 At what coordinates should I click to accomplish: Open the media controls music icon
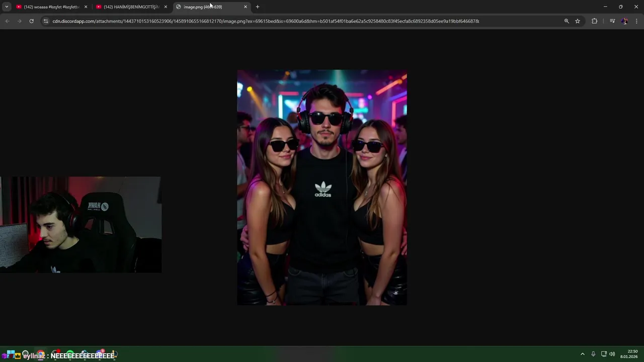pyautogui.click(x=612, y=21)
